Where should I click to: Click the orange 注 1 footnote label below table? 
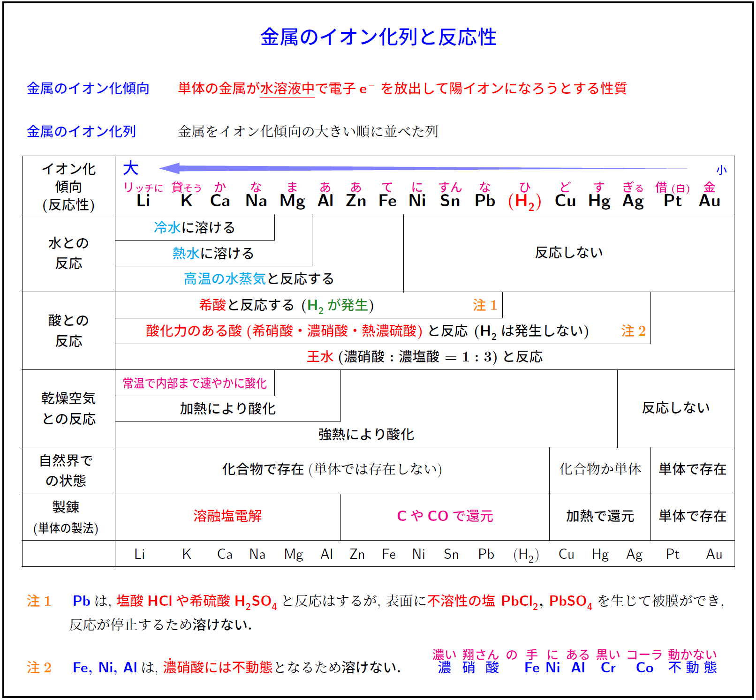click(39, 601)
